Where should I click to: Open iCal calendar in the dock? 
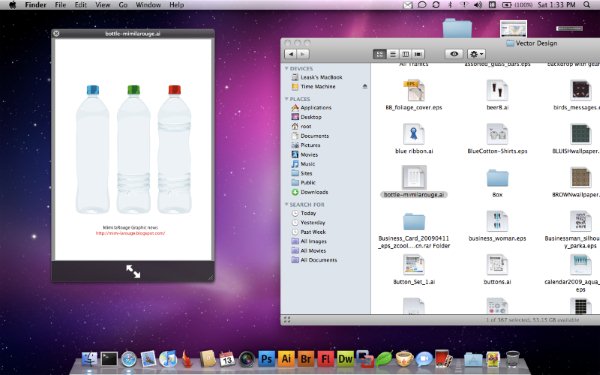pos(227,359)
